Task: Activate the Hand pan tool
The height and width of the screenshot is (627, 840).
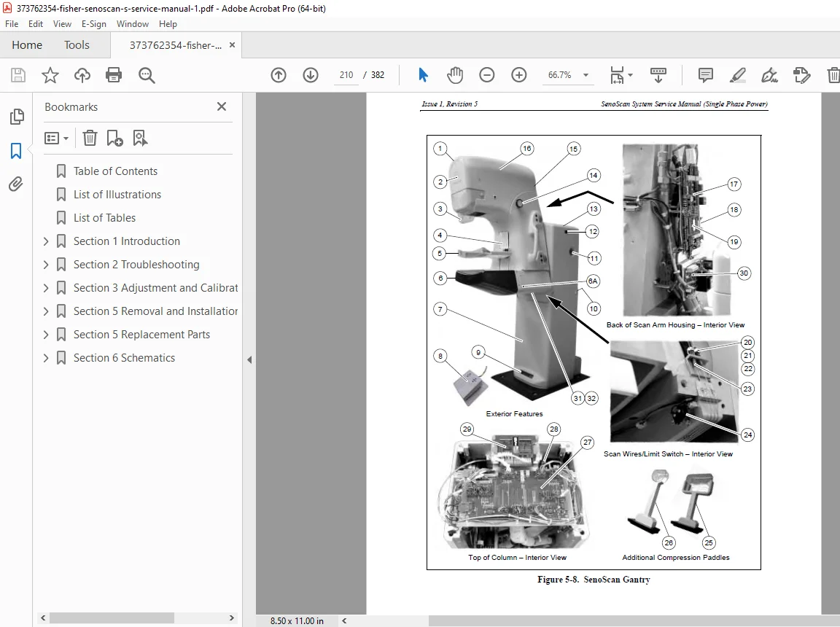Action: point(455,75)
